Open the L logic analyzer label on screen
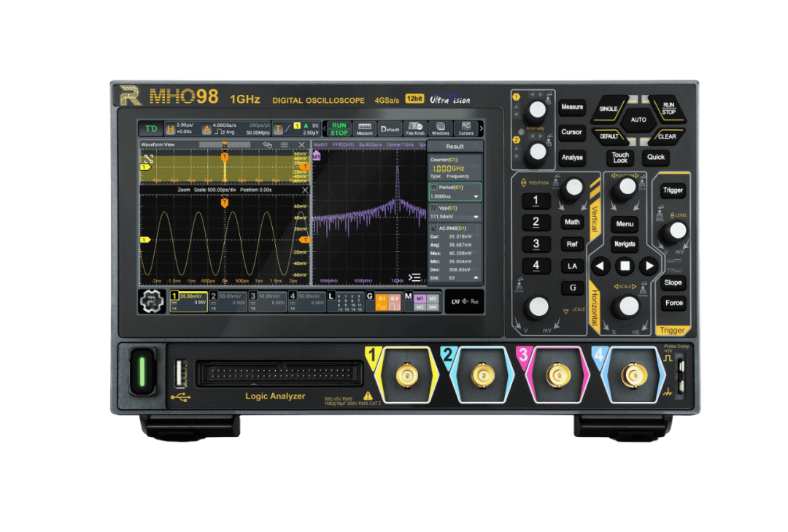 coord(331,296)
